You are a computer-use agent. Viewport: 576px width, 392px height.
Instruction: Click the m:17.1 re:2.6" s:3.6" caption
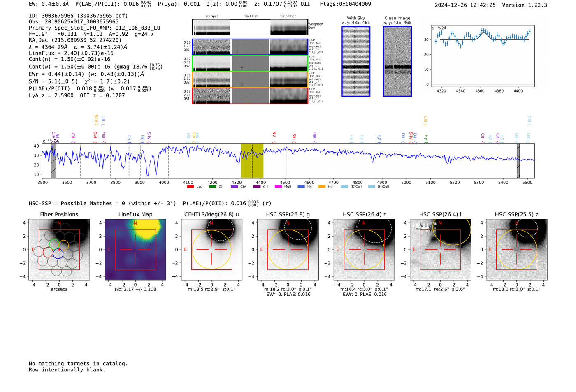(x=440, y=289)
